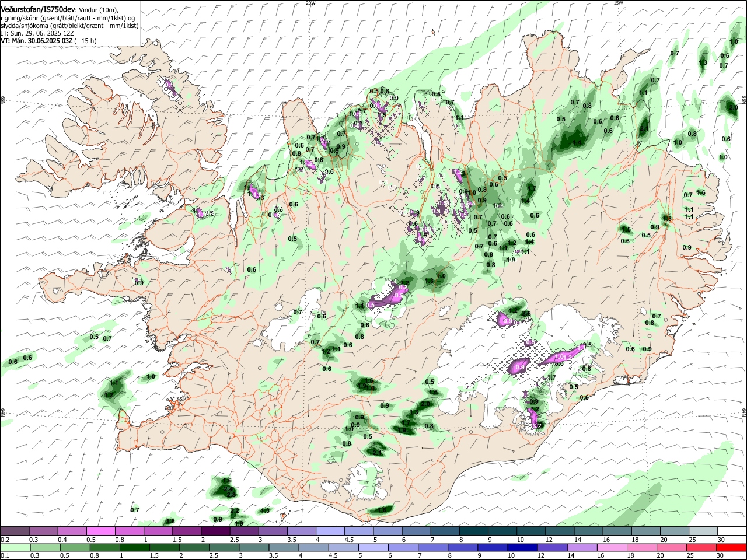Click the 'IT: Sun. 29. 06. 2025 12Z' text

[x=37, y=33]
